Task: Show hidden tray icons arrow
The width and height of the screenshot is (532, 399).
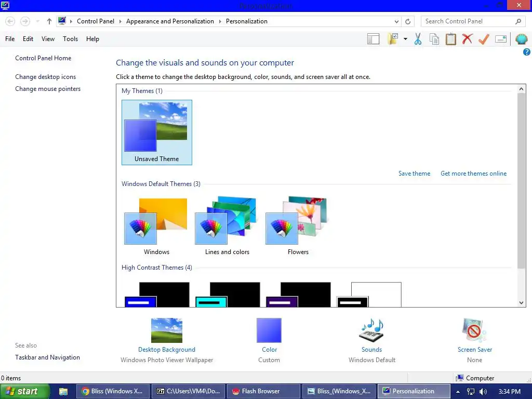Action: [x=458, y=392]
